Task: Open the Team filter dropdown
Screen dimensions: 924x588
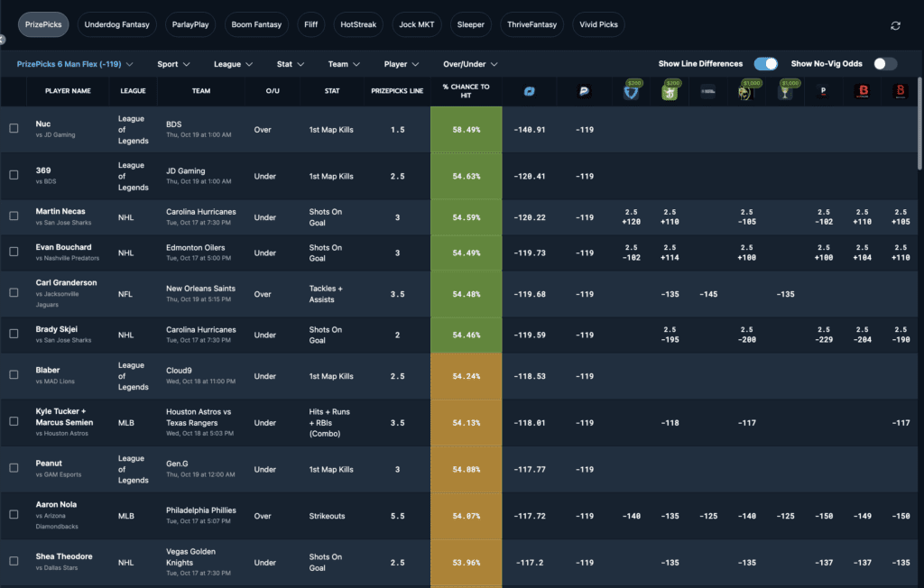Action: [344, 64]
